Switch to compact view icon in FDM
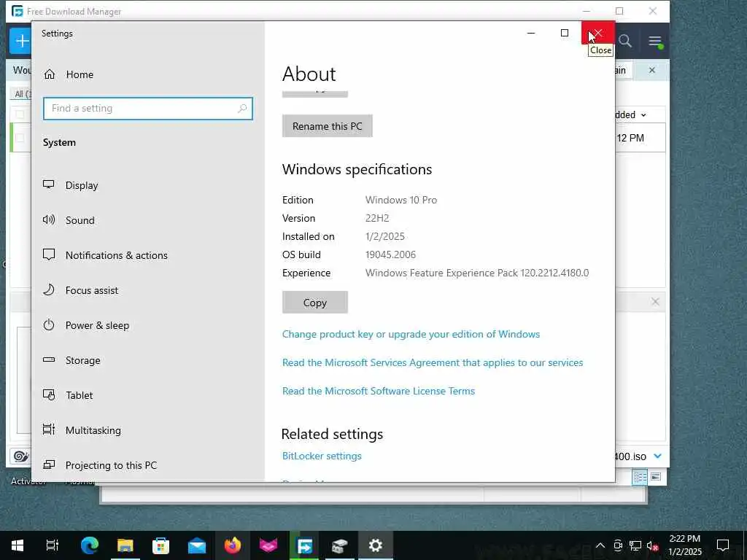Screen dimensions: 747x560 coord(656,477)
